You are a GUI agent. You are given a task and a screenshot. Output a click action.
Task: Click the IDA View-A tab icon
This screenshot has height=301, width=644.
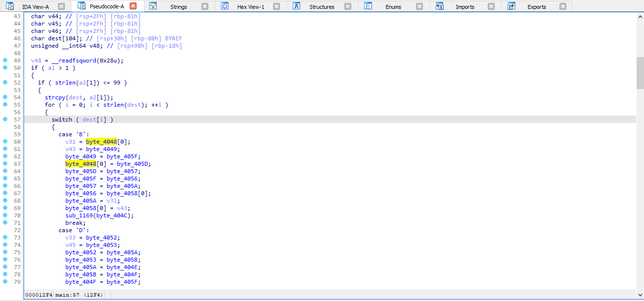[x=10, y=6]
